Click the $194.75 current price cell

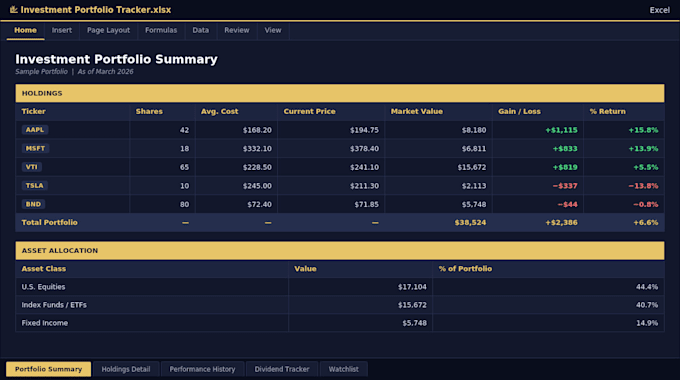point(331,130)
